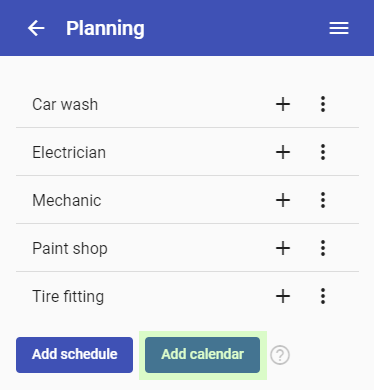This screenshot has height=390, width=374.
Task: Open the Electrician schedule entry
Action: [x=187, y=152]
